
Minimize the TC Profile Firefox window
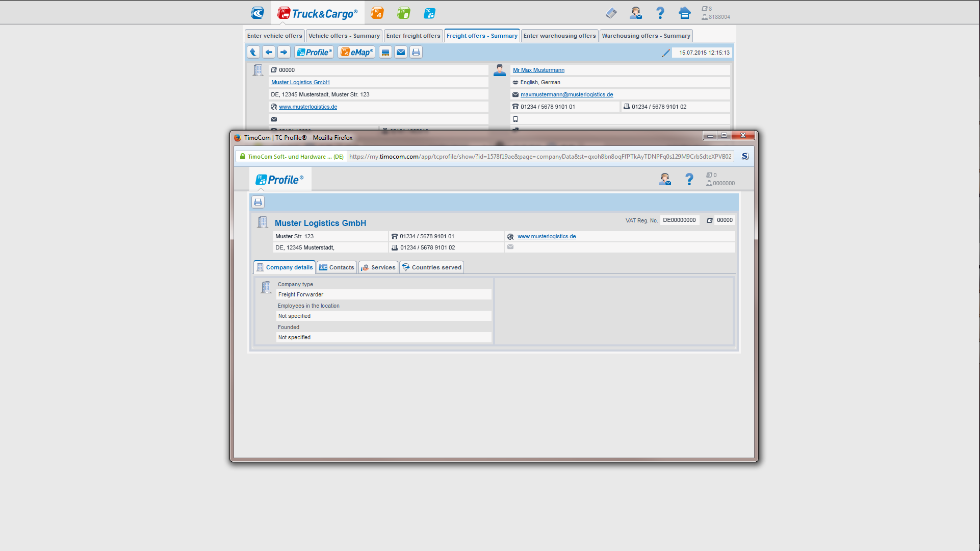pyautogui.click(x=710, y=135)
